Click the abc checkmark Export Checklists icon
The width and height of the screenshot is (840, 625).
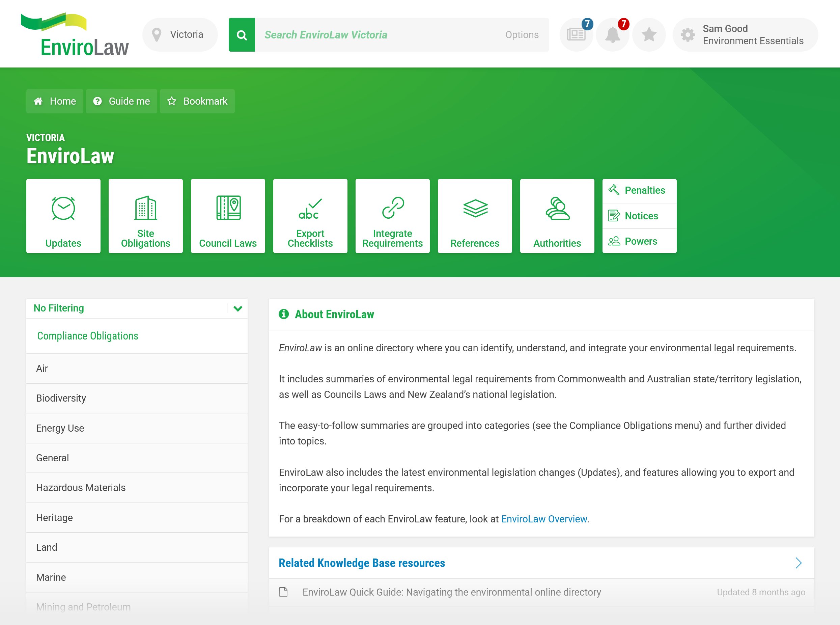[x=310, y=209]
